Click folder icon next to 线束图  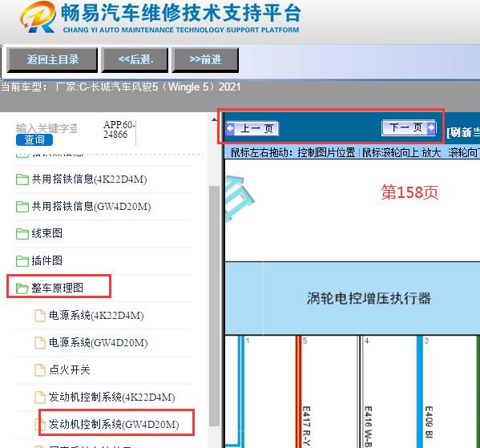[22, 234]
